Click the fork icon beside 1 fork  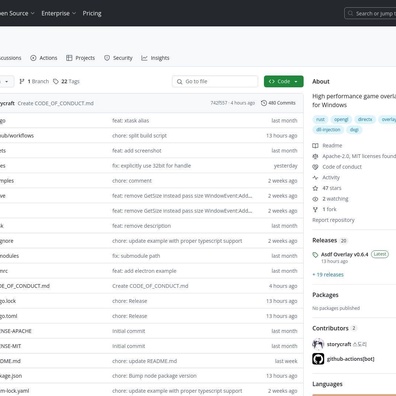(x=315, y=209)
